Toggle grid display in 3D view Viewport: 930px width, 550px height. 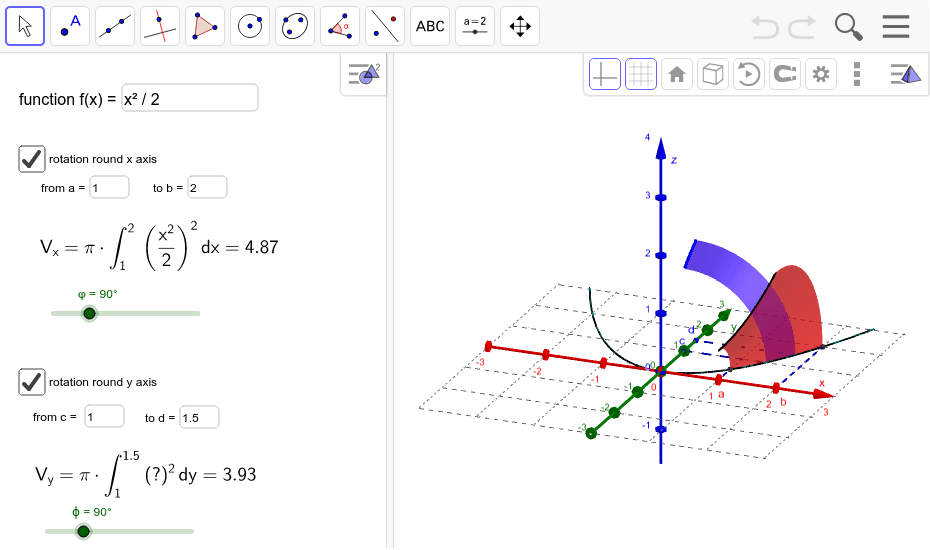pyautogui.click(x=641, y=74)
